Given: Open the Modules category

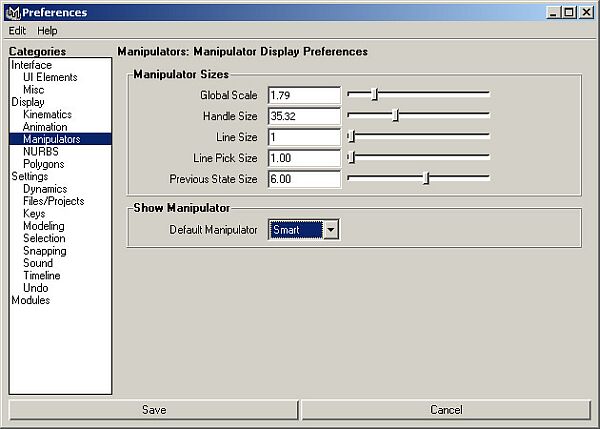Looking at the screenshot, I should pos(30,300).
